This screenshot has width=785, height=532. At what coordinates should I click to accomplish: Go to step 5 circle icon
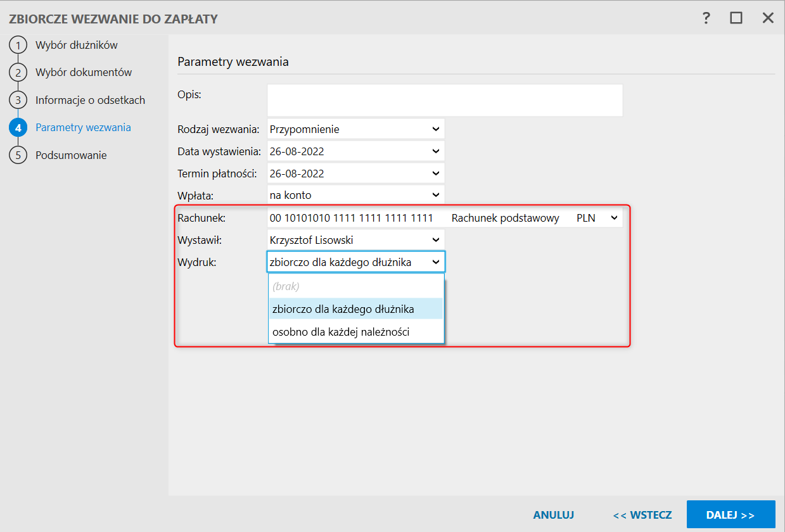coord(18,155)
